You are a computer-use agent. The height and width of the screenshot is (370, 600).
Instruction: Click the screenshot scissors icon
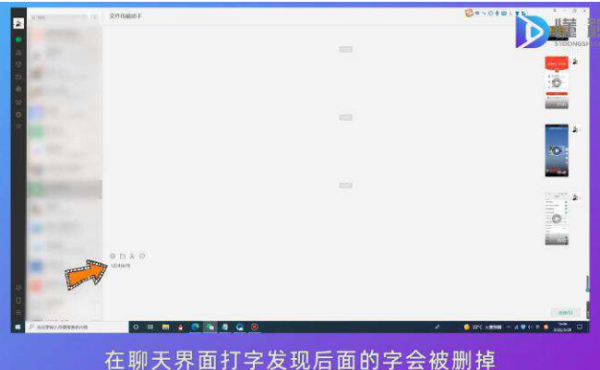[x=132, y=256]
